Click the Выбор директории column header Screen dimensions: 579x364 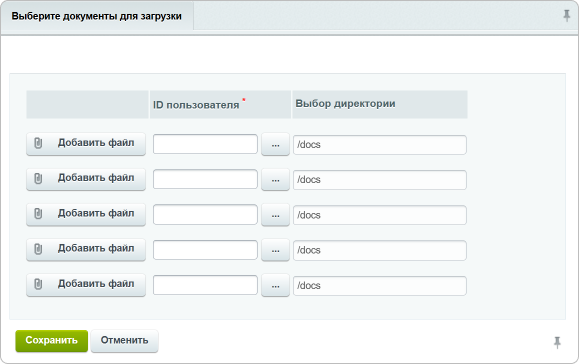pos(380,104)
